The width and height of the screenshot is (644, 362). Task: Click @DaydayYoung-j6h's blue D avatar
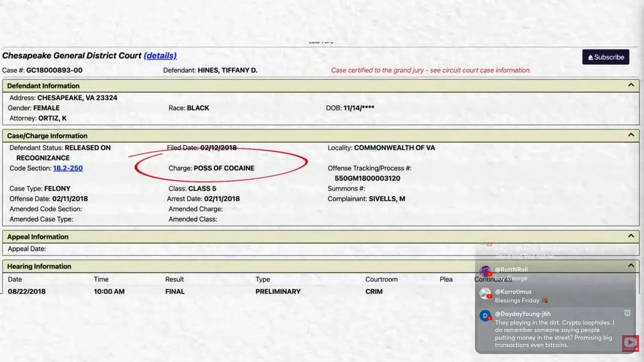[485, 316]
